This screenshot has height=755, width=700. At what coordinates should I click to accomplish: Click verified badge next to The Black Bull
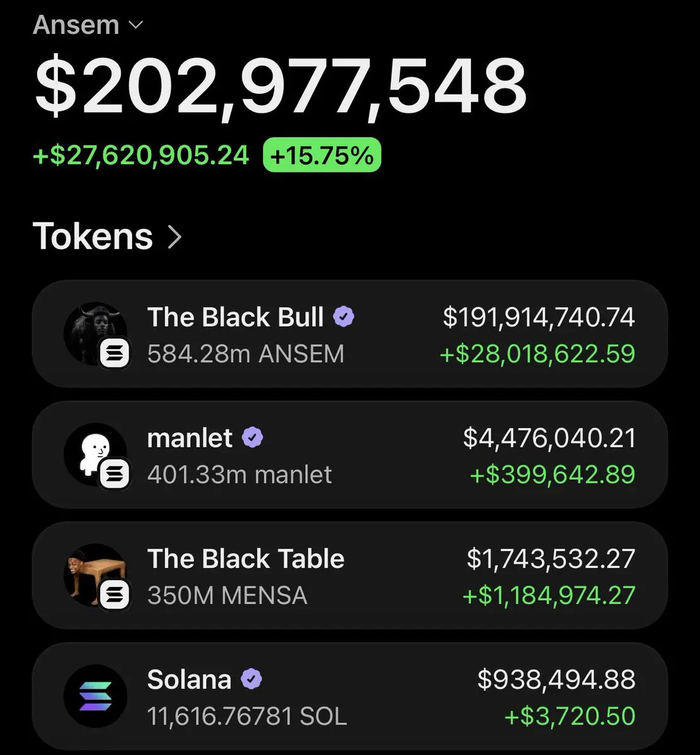343,317
